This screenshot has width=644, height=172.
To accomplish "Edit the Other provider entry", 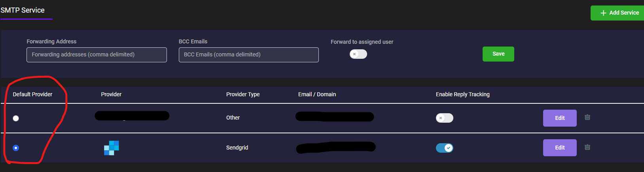I will coord(560,118).
